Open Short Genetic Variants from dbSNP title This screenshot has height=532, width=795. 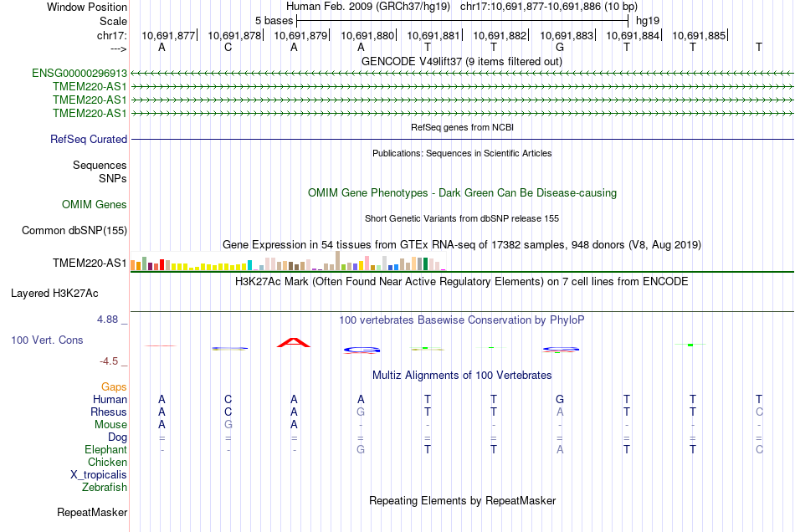coord(462,218)
